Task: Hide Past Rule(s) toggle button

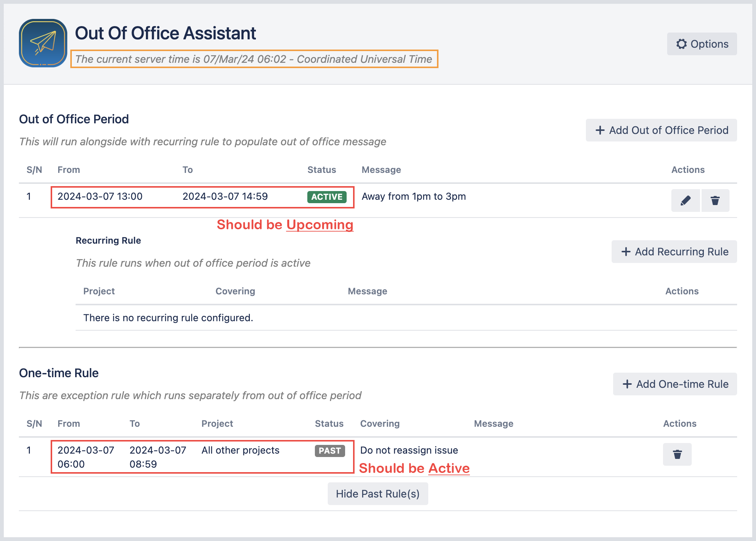Action: [378, 494]
